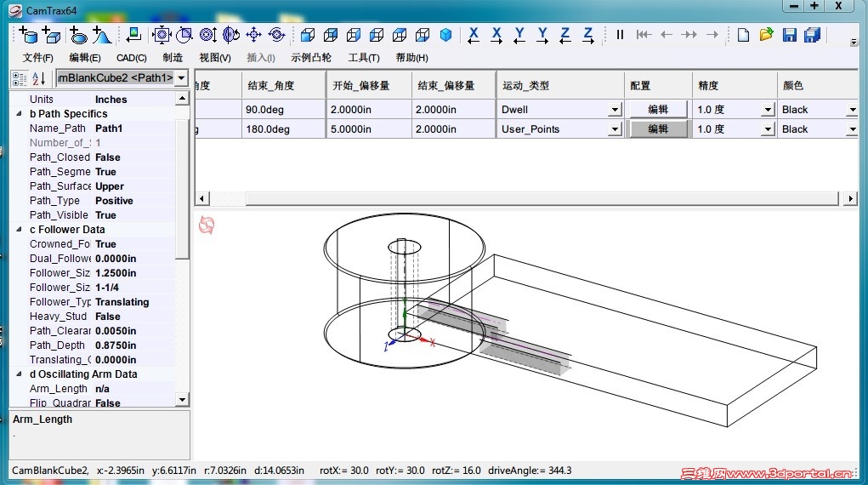The width and height of the screenshot is (868, 485).
Task: Click 编辑 button in the User_Points row
Action: click(x=658, y=129)
